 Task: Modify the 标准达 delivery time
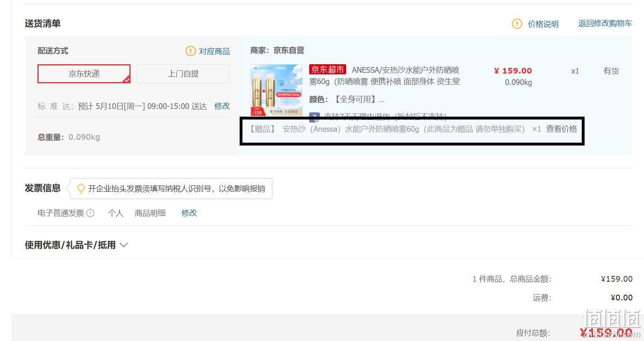pos(222,106)
